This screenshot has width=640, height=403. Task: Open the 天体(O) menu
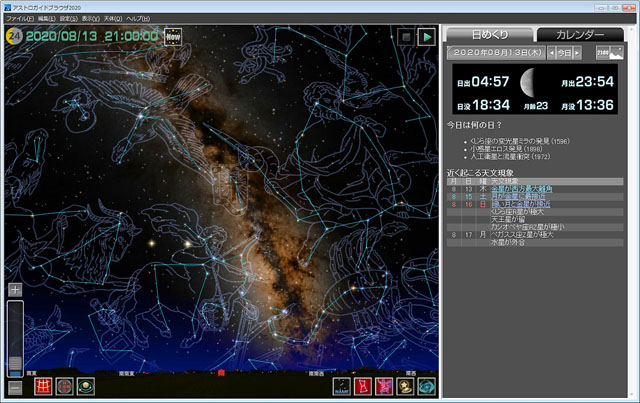[x=115, y=19]
